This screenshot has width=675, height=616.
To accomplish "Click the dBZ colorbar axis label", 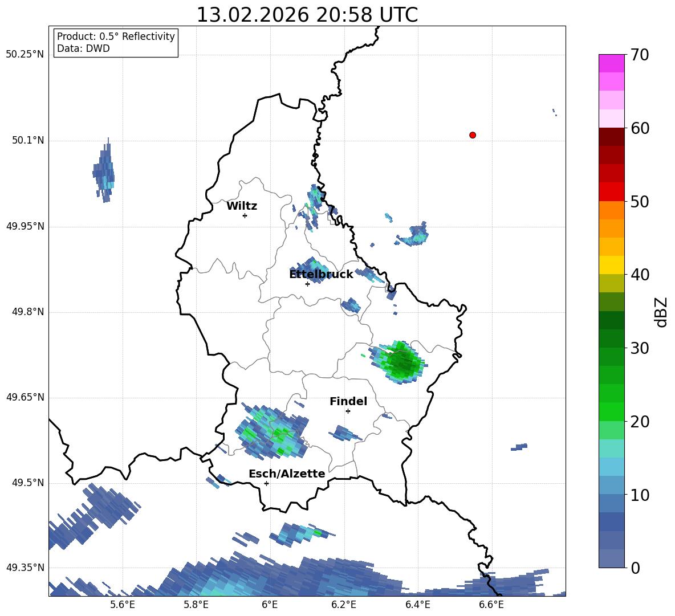I will click(661, 312).
